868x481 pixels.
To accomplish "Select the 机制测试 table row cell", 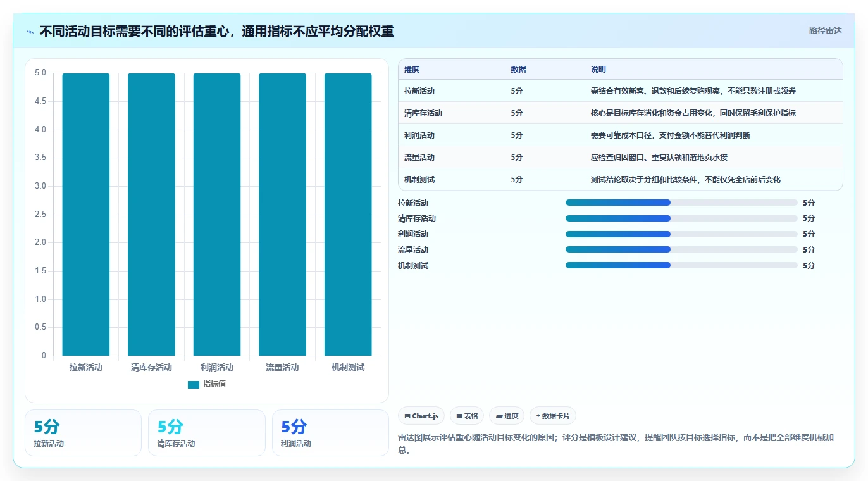I will point(419,180).
